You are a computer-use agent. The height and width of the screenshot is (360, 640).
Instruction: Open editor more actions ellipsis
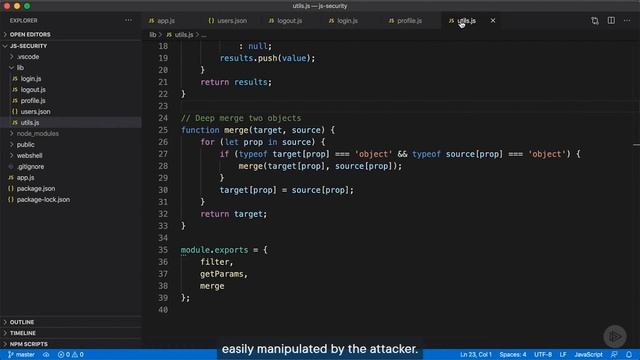click(627, 20)
